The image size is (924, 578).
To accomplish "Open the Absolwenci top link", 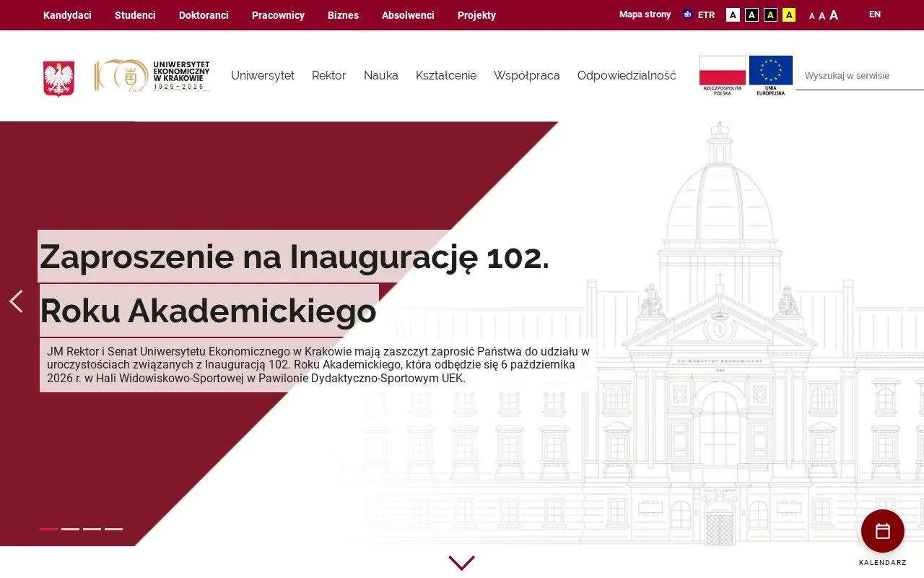I will 408,15.
